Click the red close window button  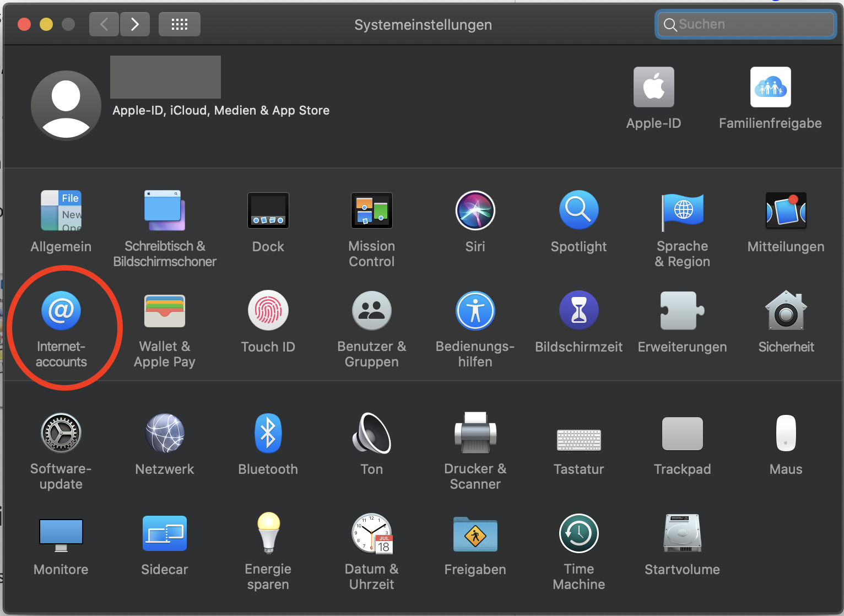click(24, 24)
